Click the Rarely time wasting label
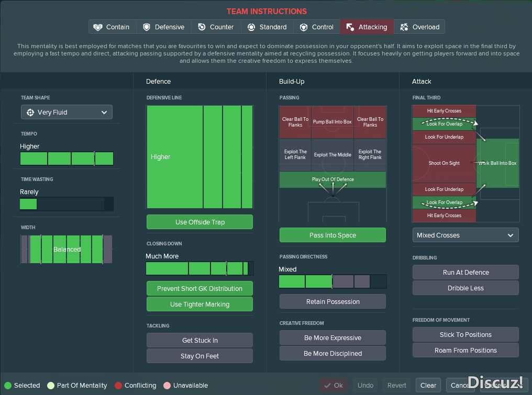 [x=29, y=192]
